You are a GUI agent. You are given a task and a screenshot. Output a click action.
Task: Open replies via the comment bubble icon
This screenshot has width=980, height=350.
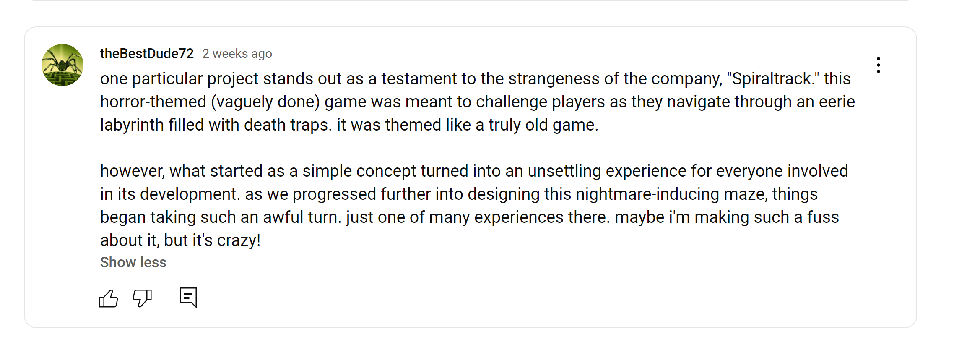click(188, 298)
